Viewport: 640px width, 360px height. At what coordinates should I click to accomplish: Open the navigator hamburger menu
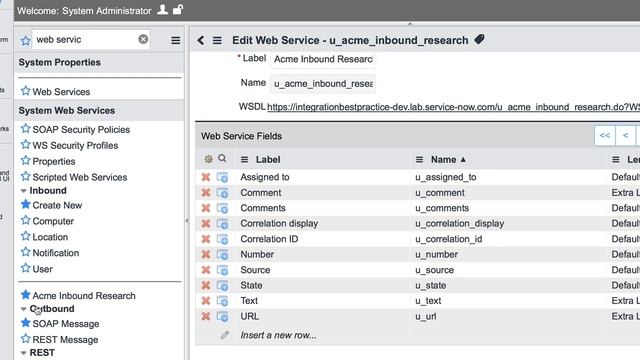coord(176,40)
